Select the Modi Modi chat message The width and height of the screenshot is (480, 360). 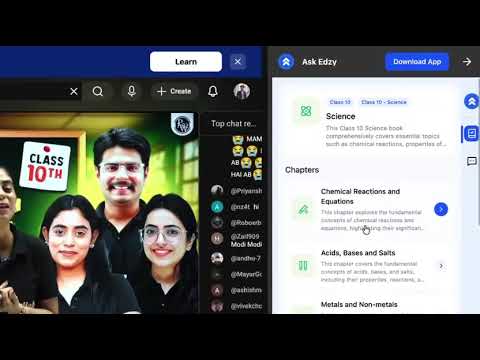[x=246, y=245]
